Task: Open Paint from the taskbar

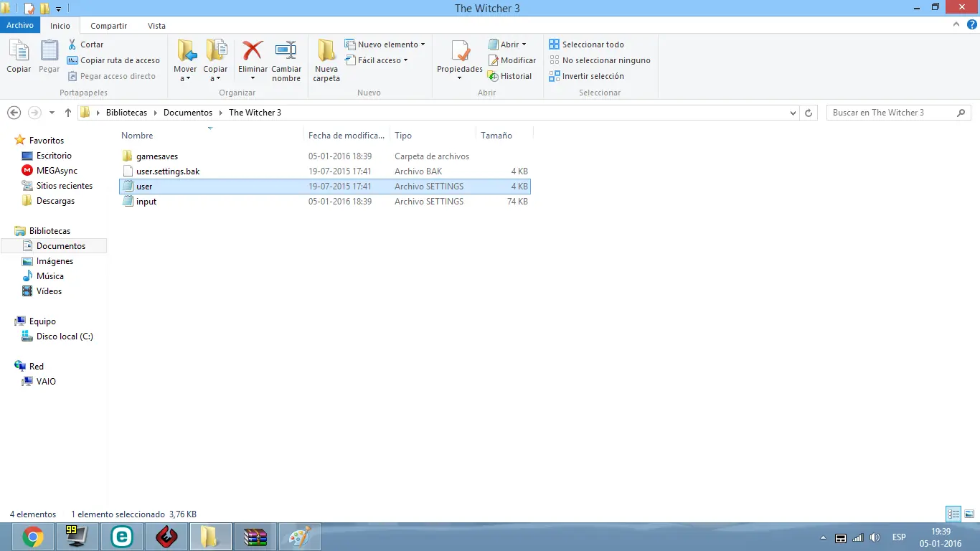Action: click(300, 537)
